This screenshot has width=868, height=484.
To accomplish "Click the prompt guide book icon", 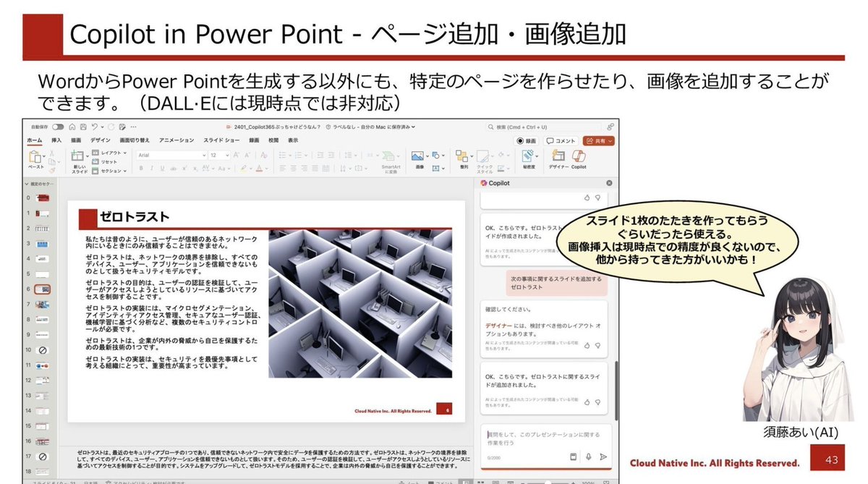I will click(x=573, y=457).
